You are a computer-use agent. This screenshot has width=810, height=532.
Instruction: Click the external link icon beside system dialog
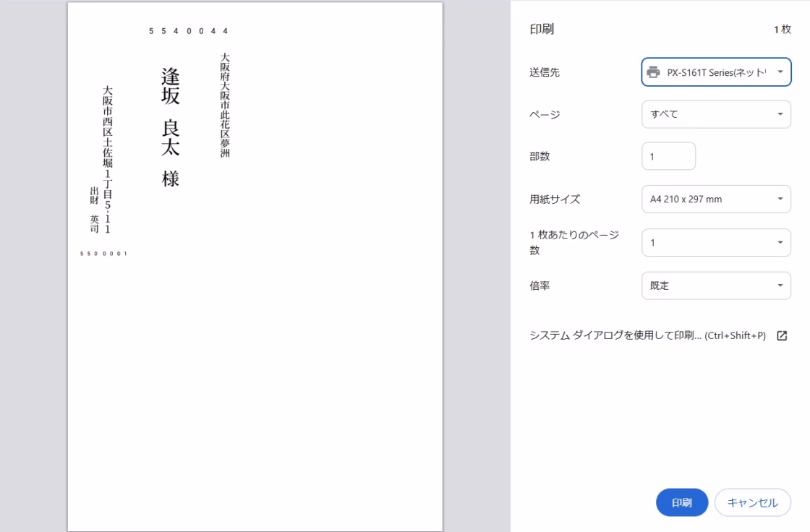coord(781,336)
